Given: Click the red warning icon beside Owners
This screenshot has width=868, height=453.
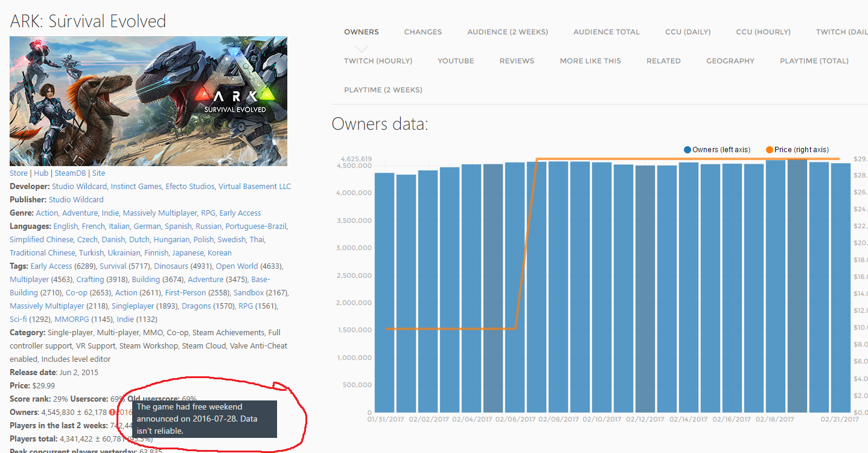Looking at the screenshot, I should (112, 413).
